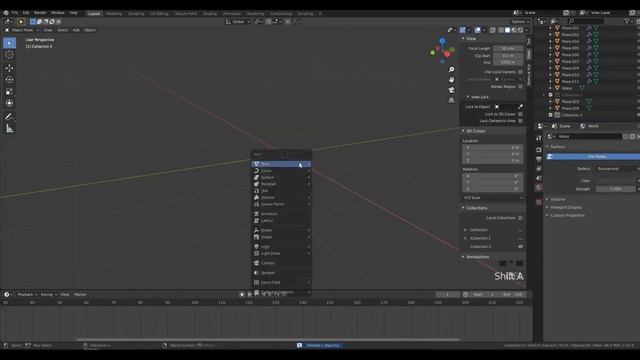Click eyedropper next to Lock to Object
The width and height of the screenshot is (640, 360).
click(520, 107)
